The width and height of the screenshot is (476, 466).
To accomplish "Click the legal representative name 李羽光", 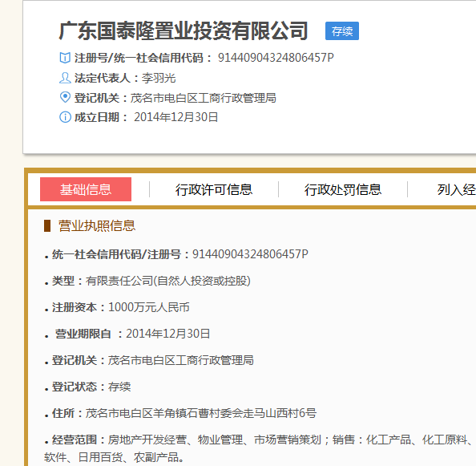I will [159, 78].
